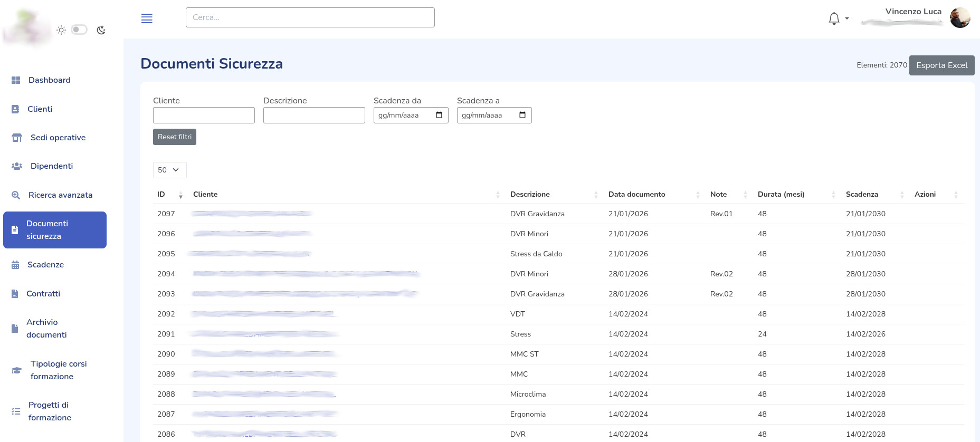Click the Tipologie corsi graduation cap icon

(17, 370)
